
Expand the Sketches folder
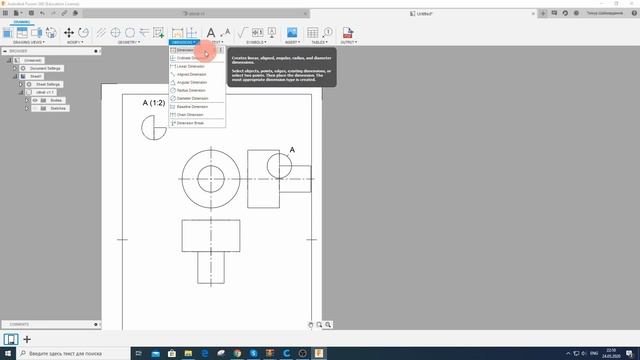27,108
